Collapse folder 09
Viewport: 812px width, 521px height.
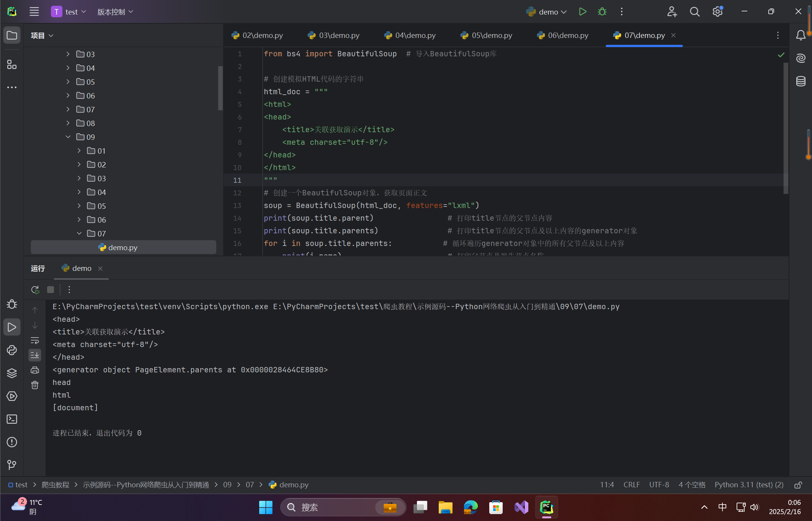[x=68, y=137]
